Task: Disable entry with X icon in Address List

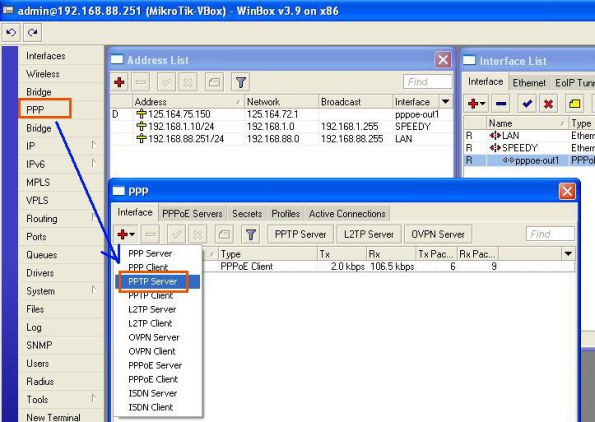Action: [188, 82]
